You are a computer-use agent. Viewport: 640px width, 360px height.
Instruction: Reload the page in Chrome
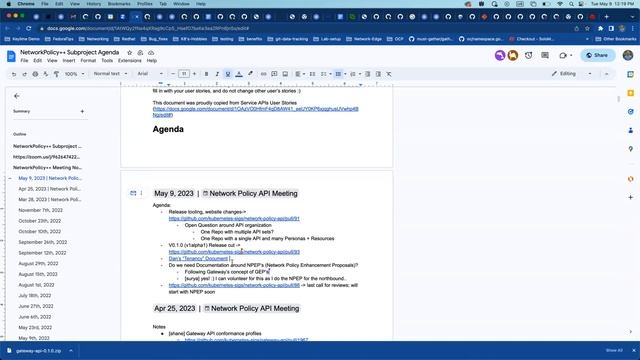point(29,29)
